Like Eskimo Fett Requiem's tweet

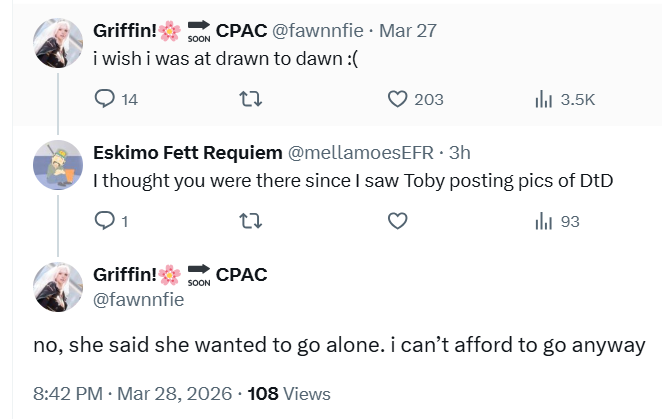398,221
